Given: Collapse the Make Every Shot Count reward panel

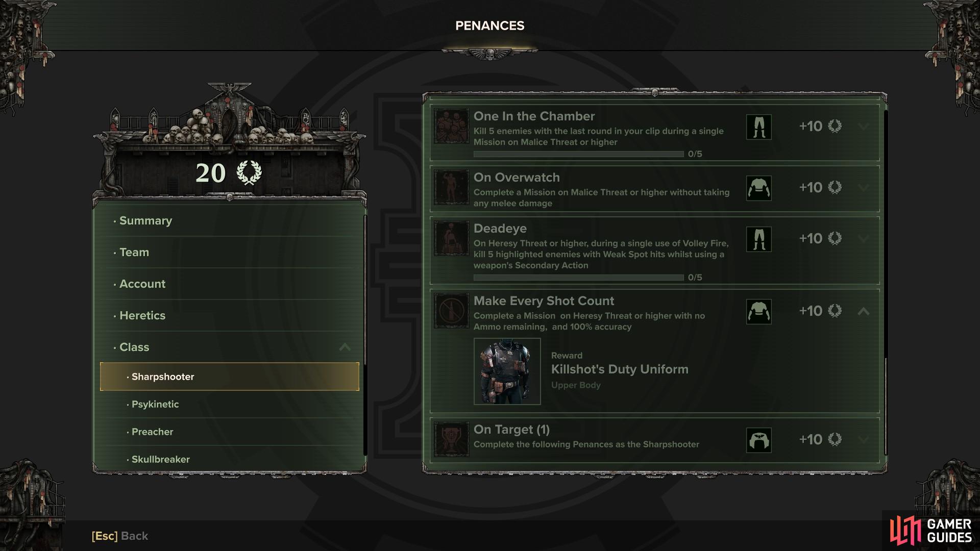Looking at the screenshot, I should tap(864, 311).
